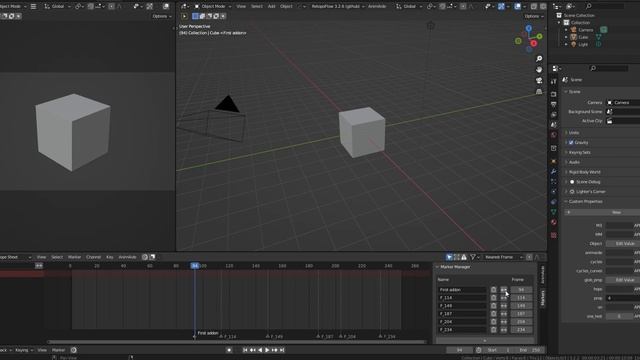Open the World properties tab icon

553,135
